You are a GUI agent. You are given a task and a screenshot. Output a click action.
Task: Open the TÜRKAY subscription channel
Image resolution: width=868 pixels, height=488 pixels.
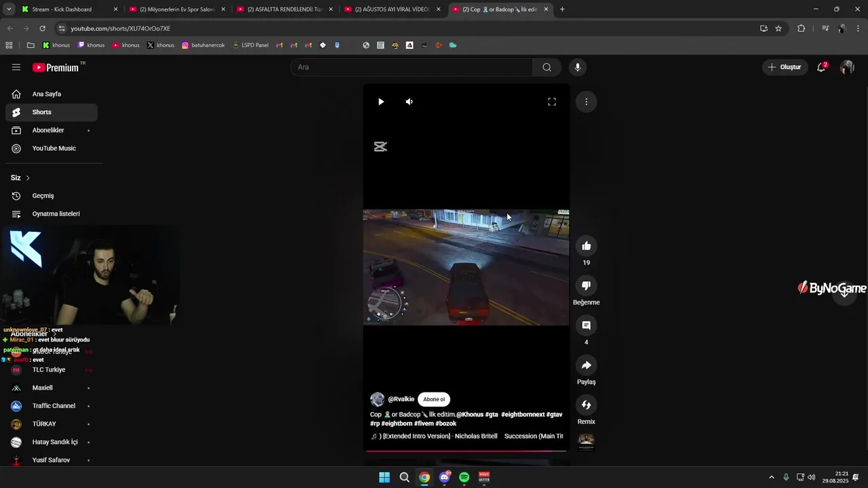click(52, 424)
